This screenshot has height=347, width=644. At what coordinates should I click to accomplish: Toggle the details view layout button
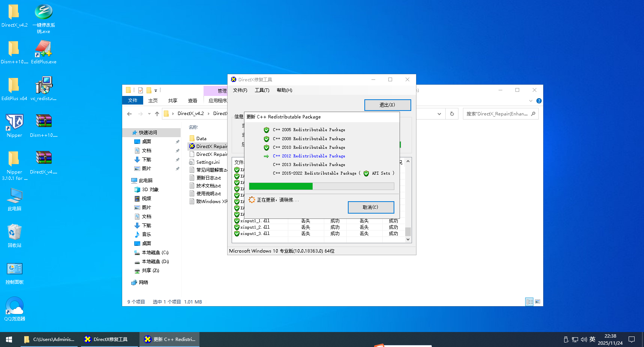[529, 302]
